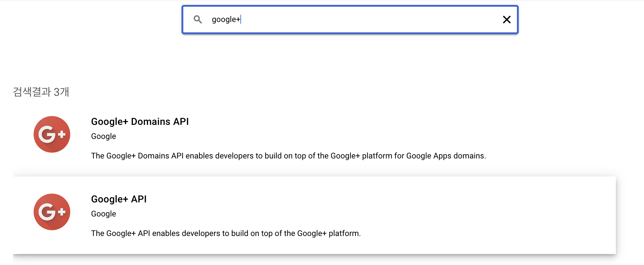Clear the search box with the X

[x=507, y=20]
